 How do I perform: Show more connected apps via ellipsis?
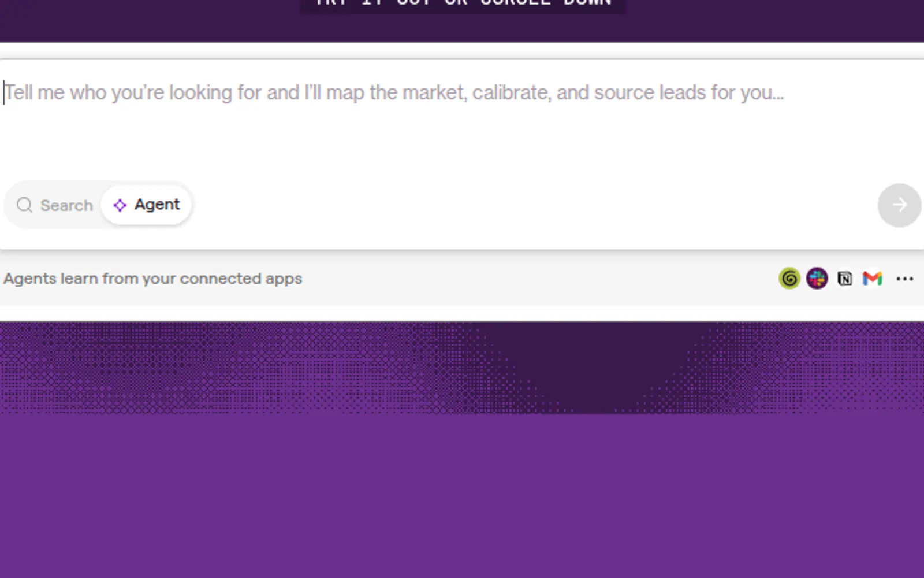[904, 279]
